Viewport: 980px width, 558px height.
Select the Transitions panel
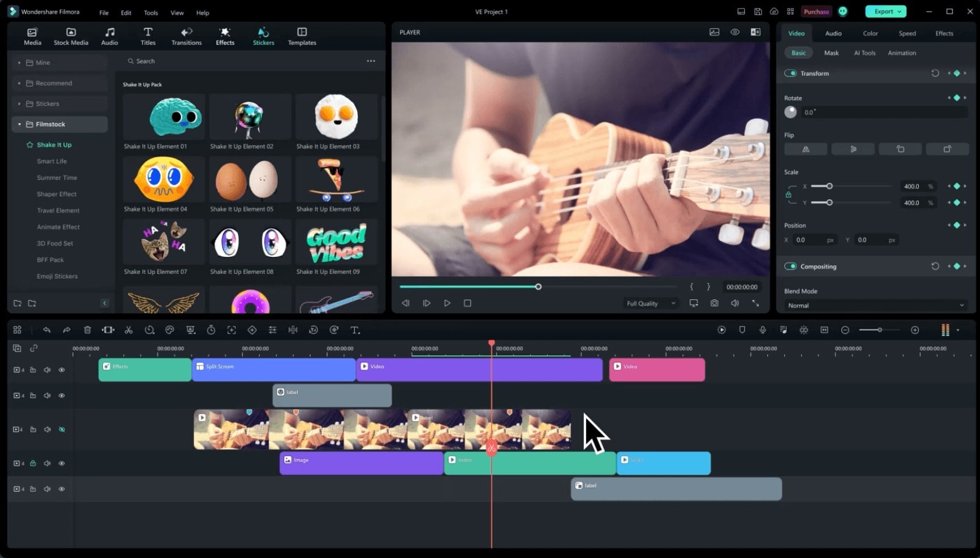click(186, 36)
